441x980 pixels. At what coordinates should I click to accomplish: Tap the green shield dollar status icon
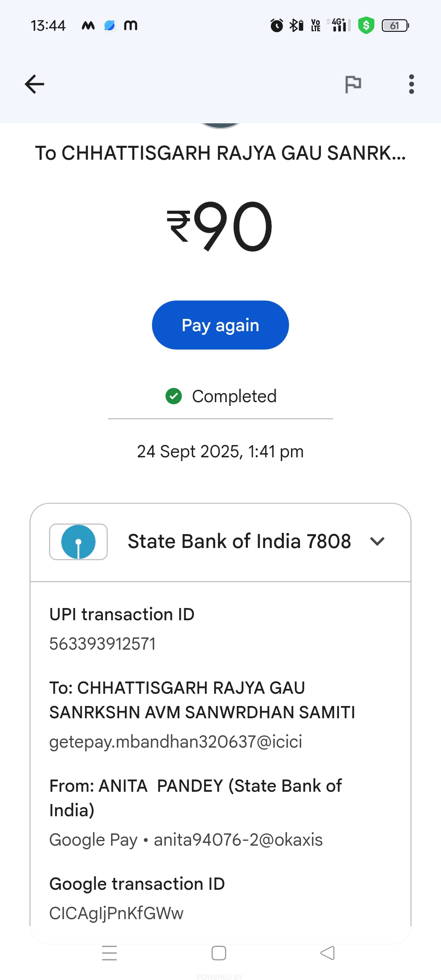coord(366,25)
